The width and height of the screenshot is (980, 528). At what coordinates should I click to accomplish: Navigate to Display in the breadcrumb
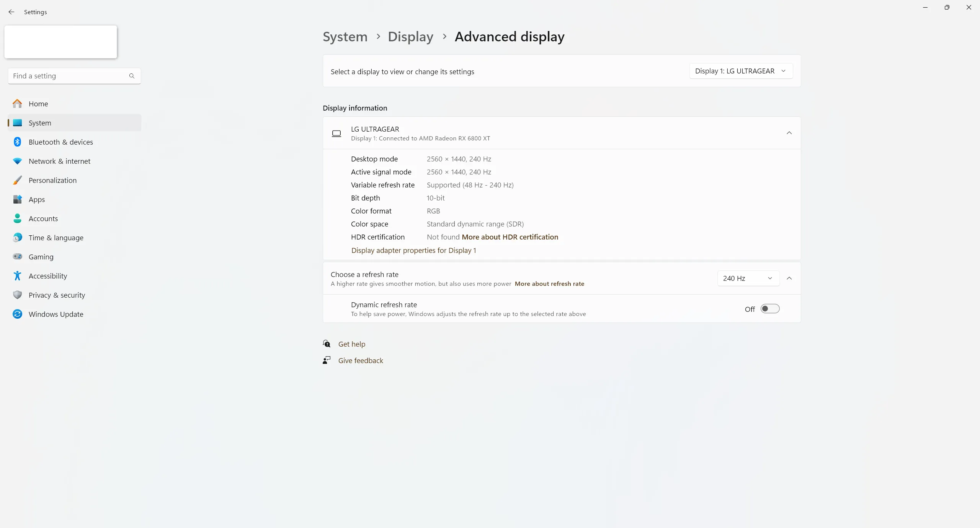[410, 37]
